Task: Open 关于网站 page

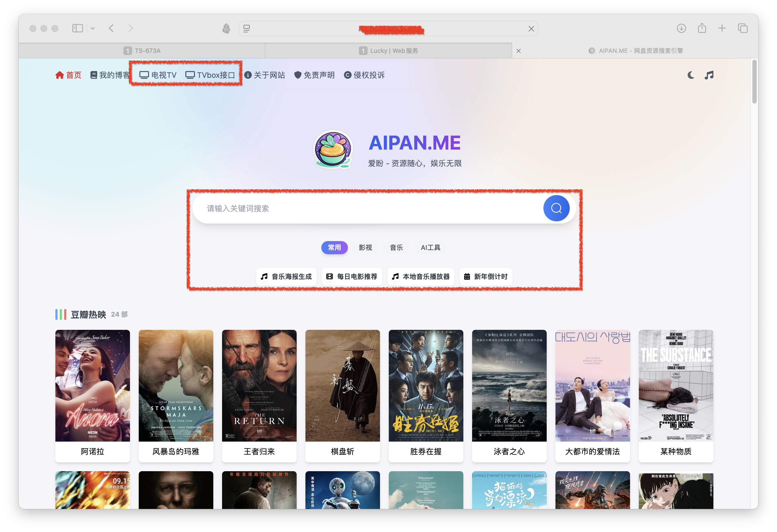Action: [x=265, y=75]
